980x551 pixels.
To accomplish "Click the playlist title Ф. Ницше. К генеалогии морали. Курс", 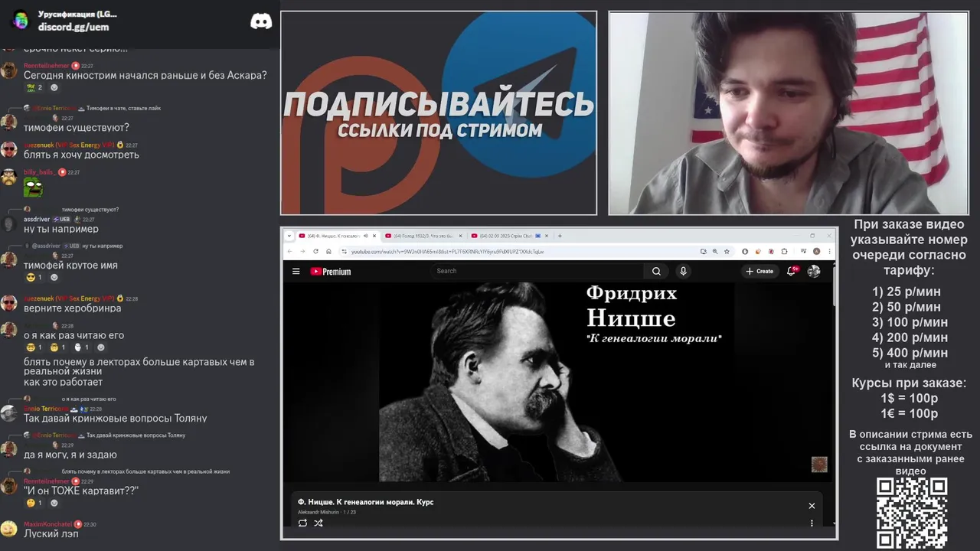I will tap(366, 502).
